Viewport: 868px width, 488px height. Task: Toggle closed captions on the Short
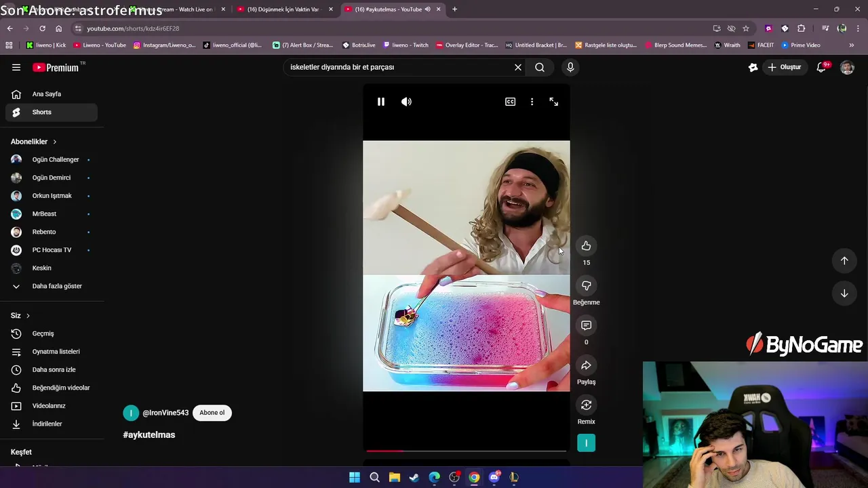(510, 102)
